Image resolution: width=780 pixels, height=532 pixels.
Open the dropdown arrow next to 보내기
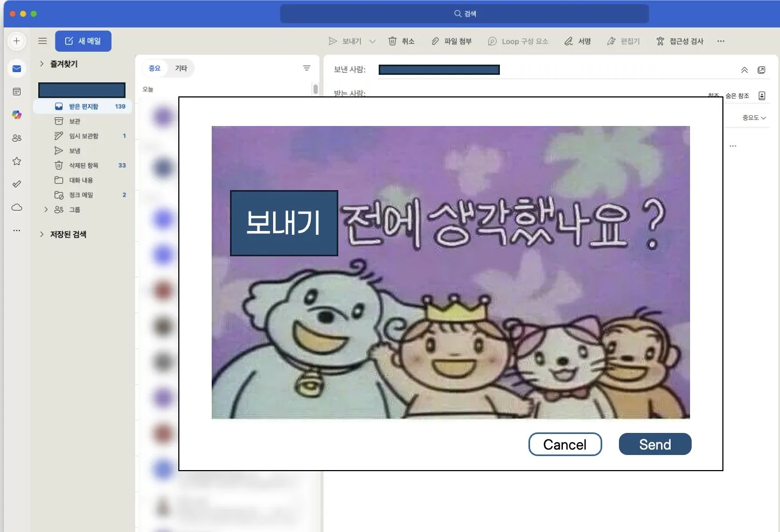click(372, 41)
